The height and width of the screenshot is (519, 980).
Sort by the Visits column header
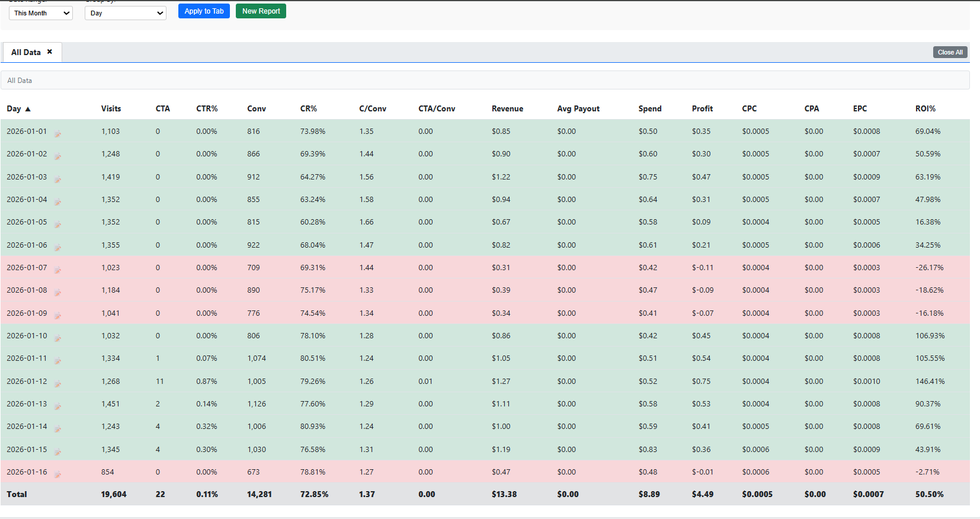(x=111, y=108)
